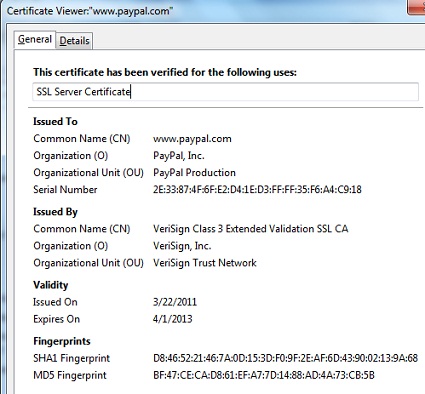Click the Issued On label
The width and height of the screenshot is (425, 394).
click(55, 302)
